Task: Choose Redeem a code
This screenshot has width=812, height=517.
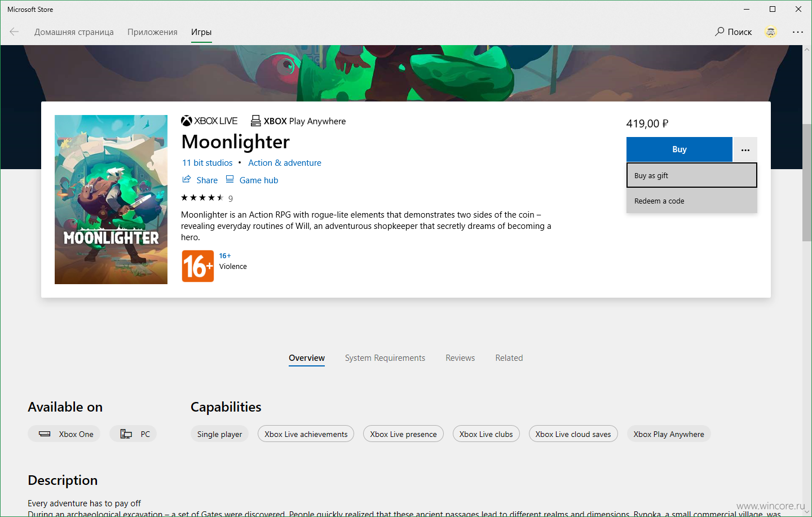Action: point(692,201)
